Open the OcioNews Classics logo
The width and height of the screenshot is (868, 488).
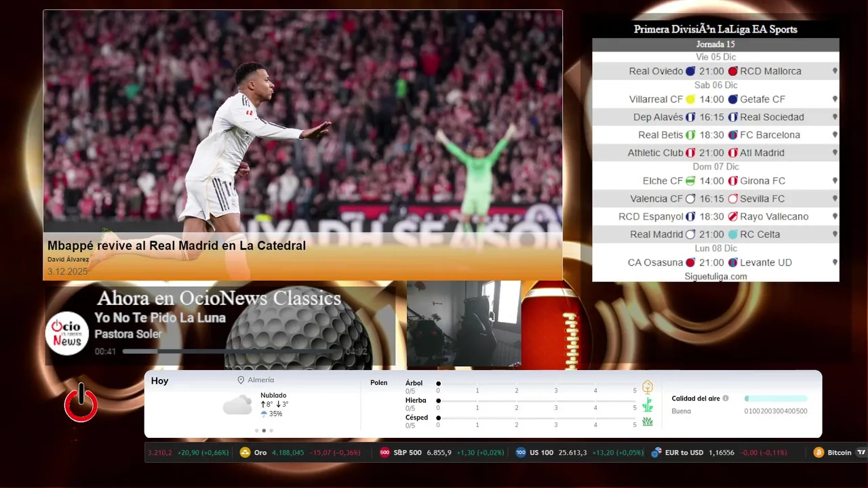coord(67,333)
